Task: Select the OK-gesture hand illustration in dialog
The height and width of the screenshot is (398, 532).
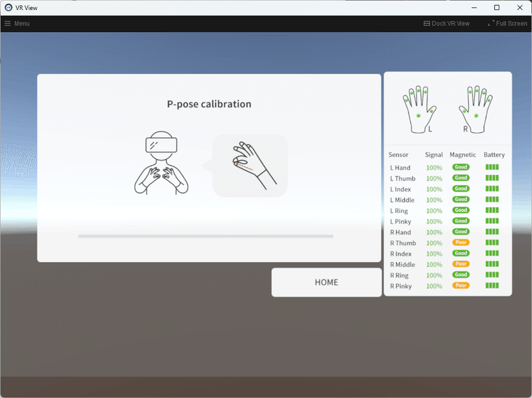Action: (x=249, y=163)
